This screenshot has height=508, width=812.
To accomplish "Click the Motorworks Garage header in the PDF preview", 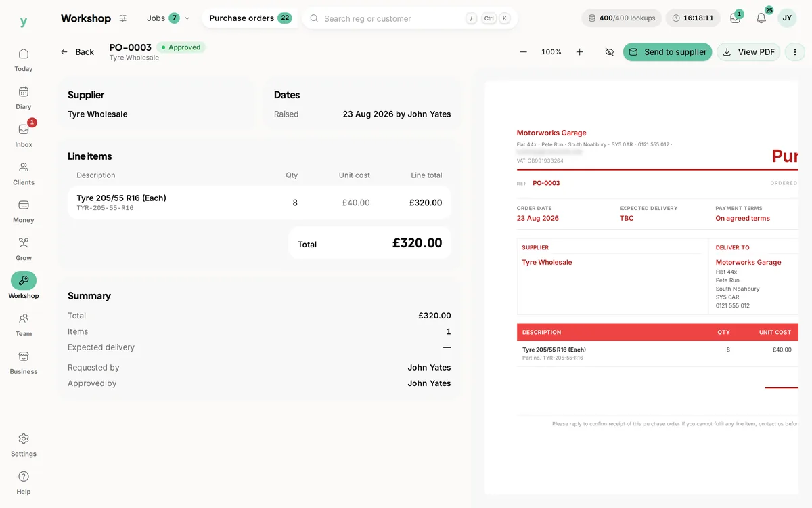I will pyautogui.click(x=551, y=133).
